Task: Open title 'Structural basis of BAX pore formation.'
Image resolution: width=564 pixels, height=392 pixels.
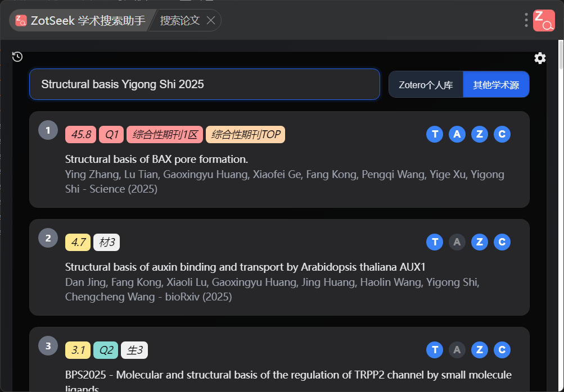Action: [156, 159]
